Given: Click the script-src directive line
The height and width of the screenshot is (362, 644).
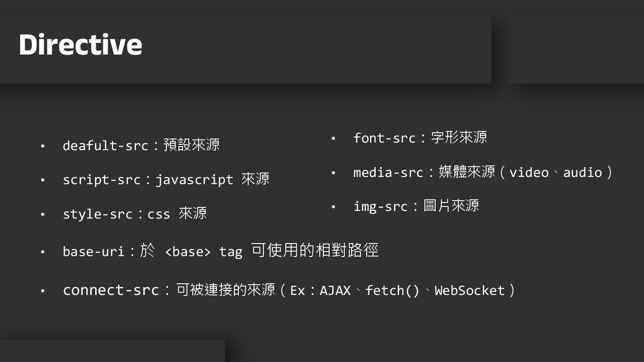Looking at the screenshot, I should (x=165, y=180).
